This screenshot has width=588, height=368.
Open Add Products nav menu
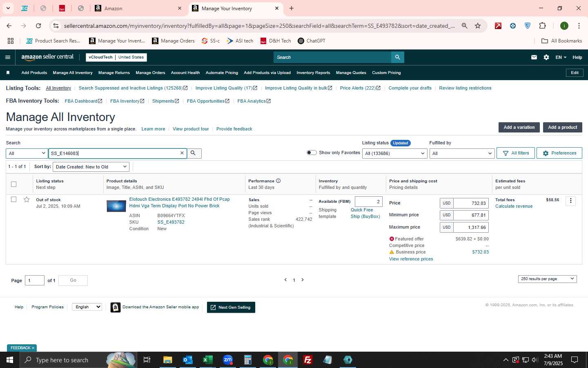[34, 73]
